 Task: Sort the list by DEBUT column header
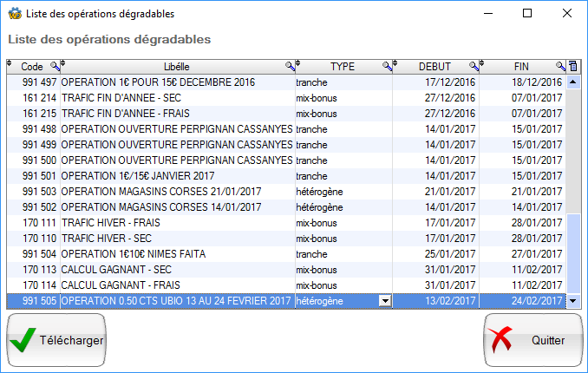coord(434,66)
